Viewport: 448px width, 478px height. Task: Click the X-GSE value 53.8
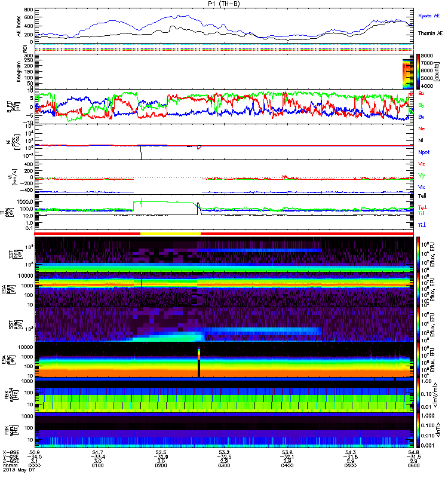click(x=287, y=452)
